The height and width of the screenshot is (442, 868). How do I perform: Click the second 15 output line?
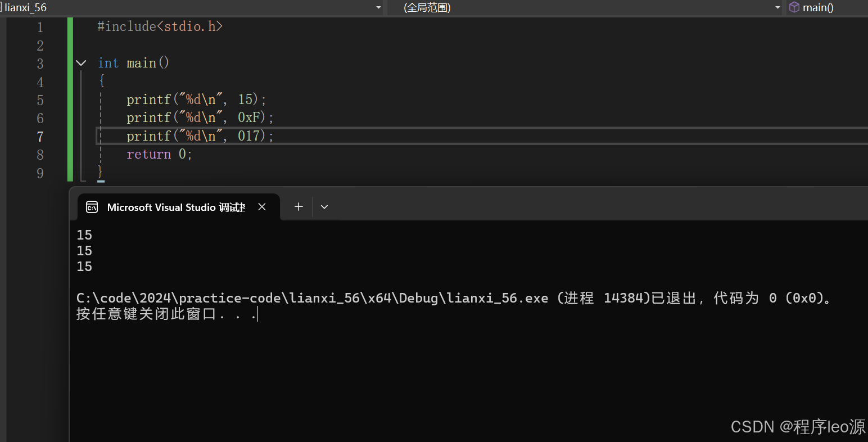[84, 251]
